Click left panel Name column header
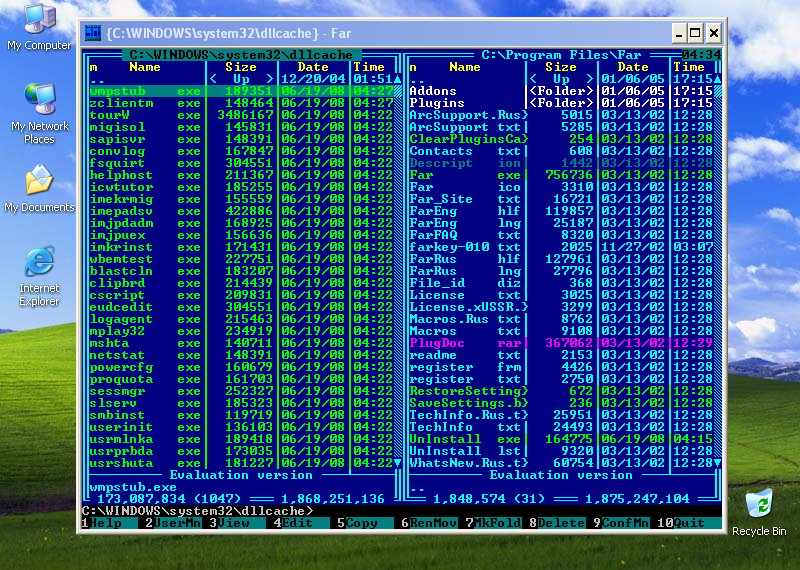Image resolution: width=800 pixels, height=570 pixels. tap(145, 67)
